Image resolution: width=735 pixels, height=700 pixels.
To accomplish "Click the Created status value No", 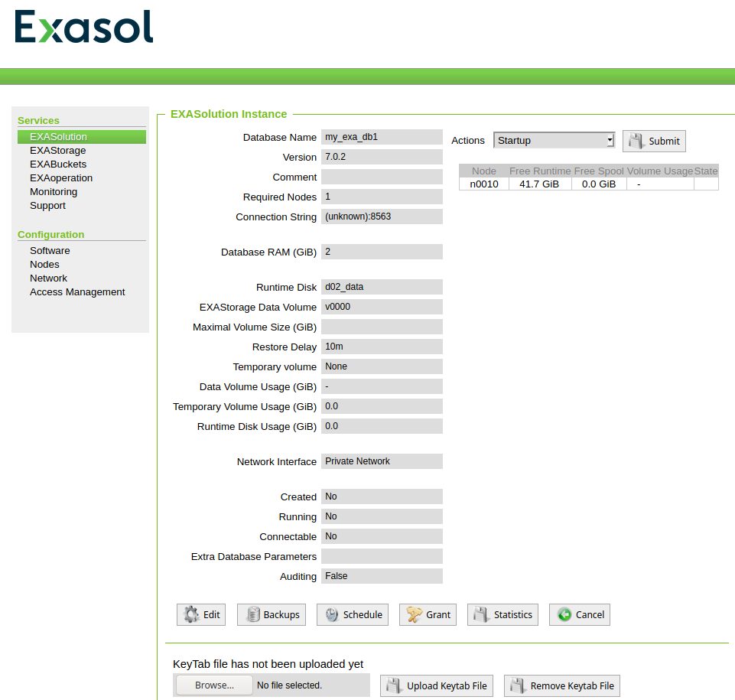I will [382, 497].
